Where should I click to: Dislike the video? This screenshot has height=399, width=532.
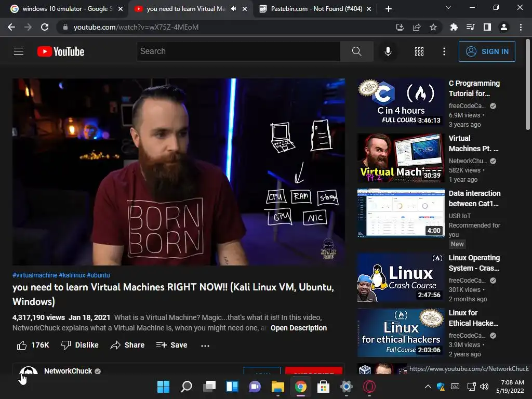(x=79, y=345)
